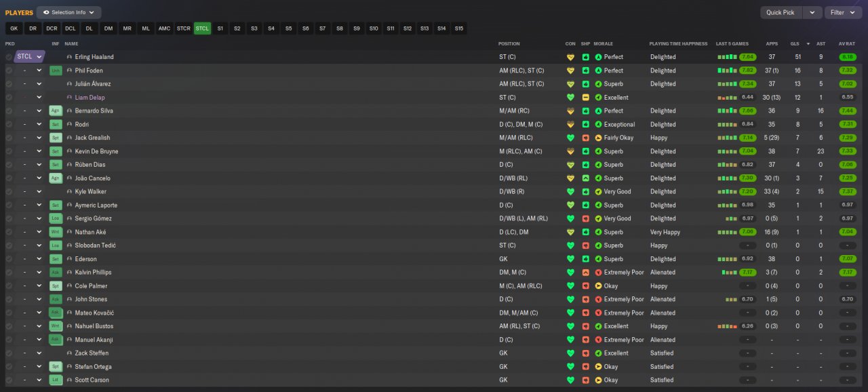This screenshot has height=392, width=868.
Task: Click Liam Delap's 6.44 last-games rating
Action: tap(748, 98)
